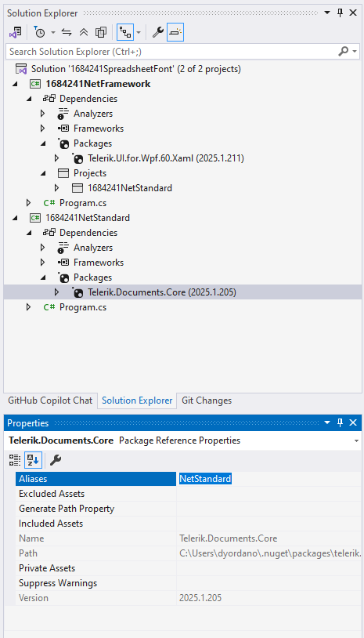Switch between solutions and folder views icon

(16, 33)
